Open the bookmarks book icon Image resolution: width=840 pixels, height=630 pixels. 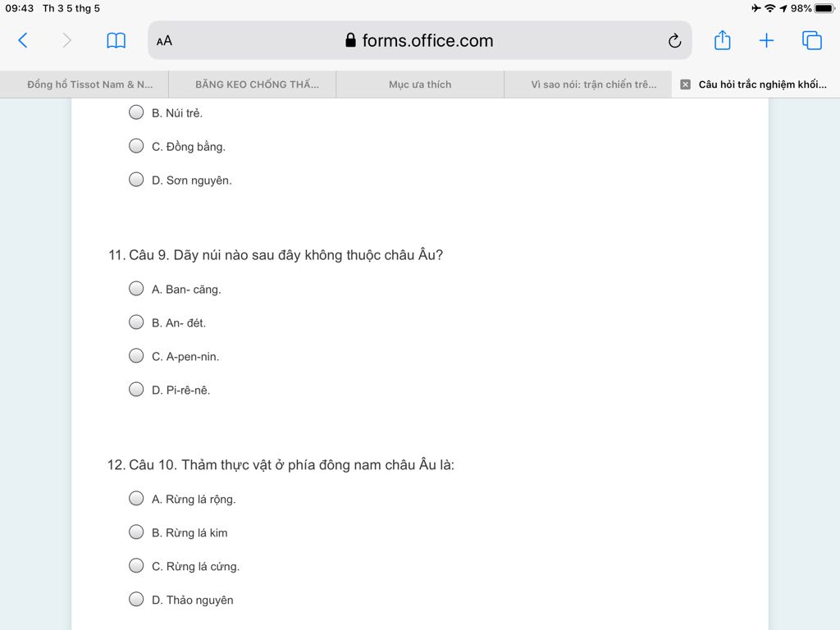coord(116,40)
